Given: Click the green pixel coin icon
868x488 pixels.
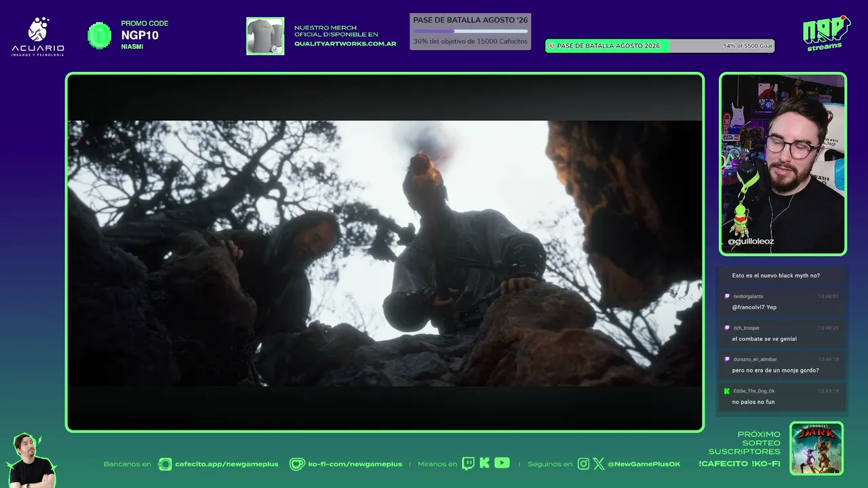Looking at the screenshot, I should [x=100, y=35].
